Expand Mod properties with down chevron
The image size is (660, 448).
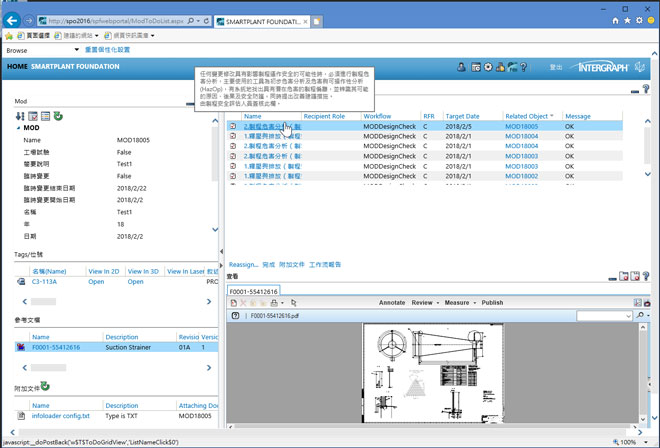pos(215,229)
